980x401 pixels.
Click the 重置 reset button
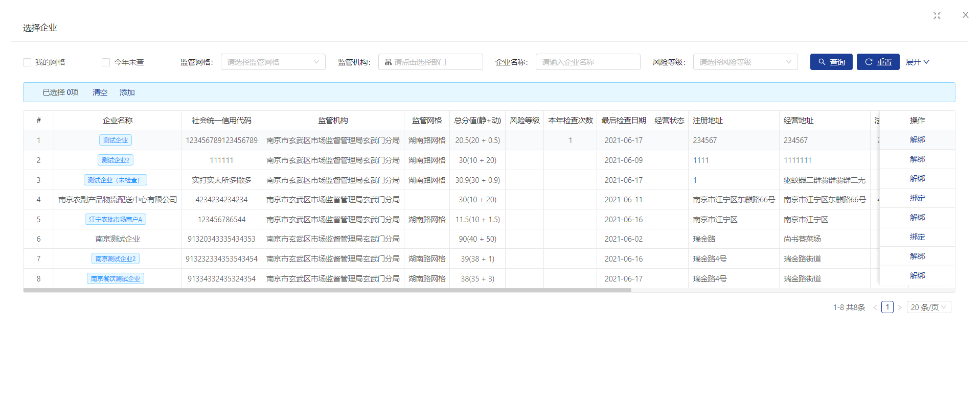pyautogui.click(x=878, y=62)
